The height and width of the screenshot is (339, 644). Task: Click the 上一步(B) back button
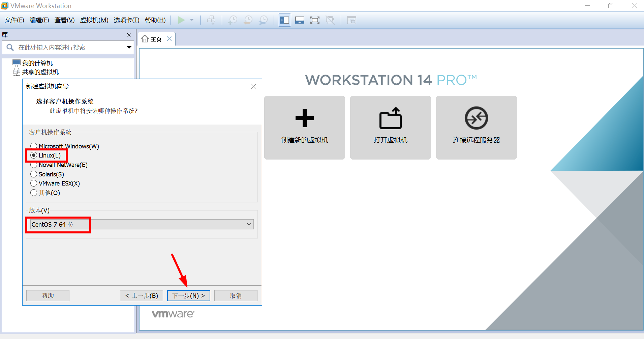(x=142, y=295)
